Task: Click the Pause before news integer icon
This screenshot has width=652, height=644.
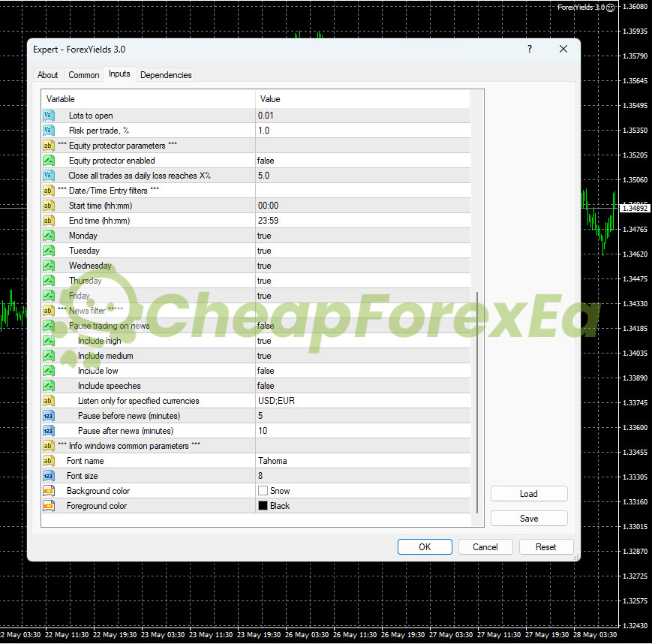Action: pyautogui.click(x=49, y=416)
